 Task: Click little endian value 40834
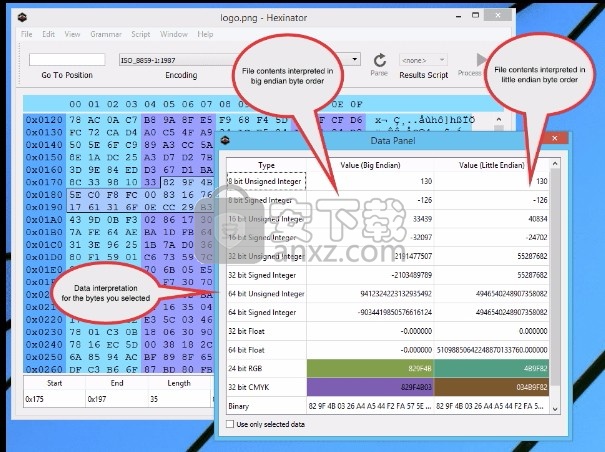point(537,219)
